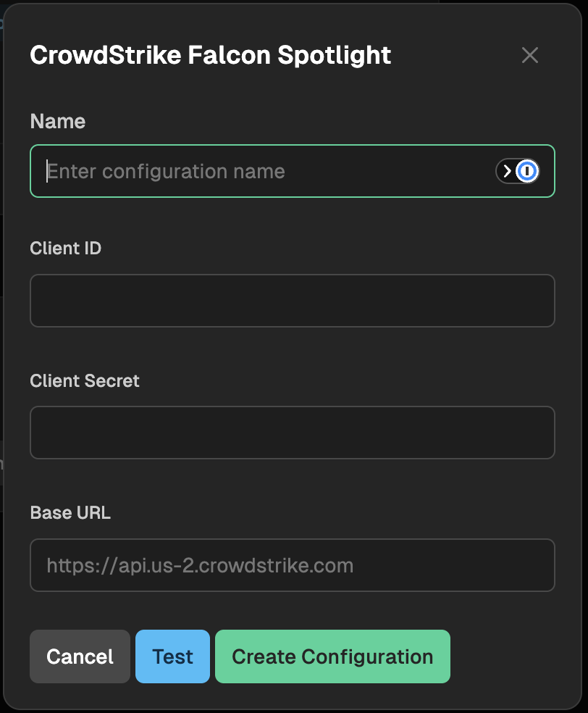588x713 pixels.
Task: Select the Client Secret input box
Action: 292,433
